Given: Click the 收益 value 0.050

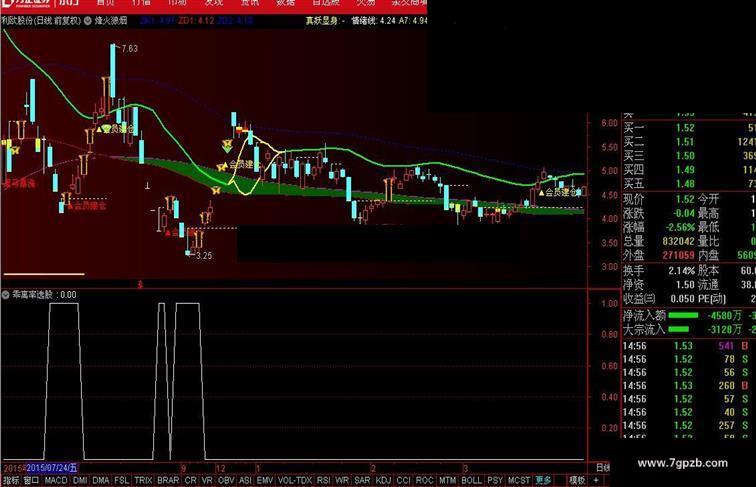Looking at the screenshot, I should [682, 299].
